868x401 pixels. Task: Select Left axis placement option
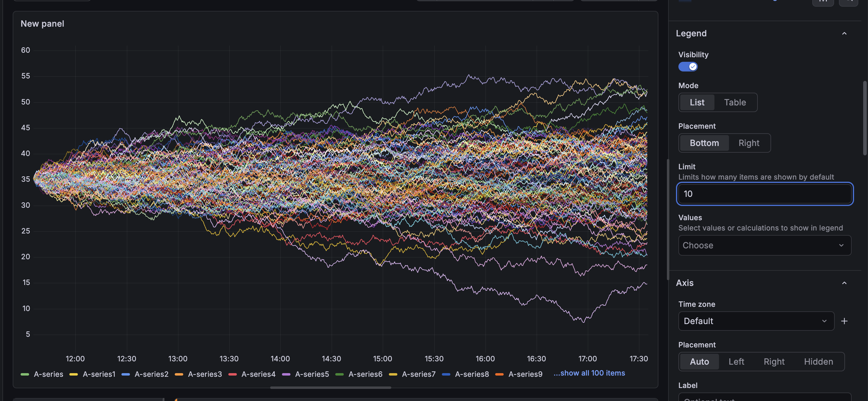tap(736, 362)
